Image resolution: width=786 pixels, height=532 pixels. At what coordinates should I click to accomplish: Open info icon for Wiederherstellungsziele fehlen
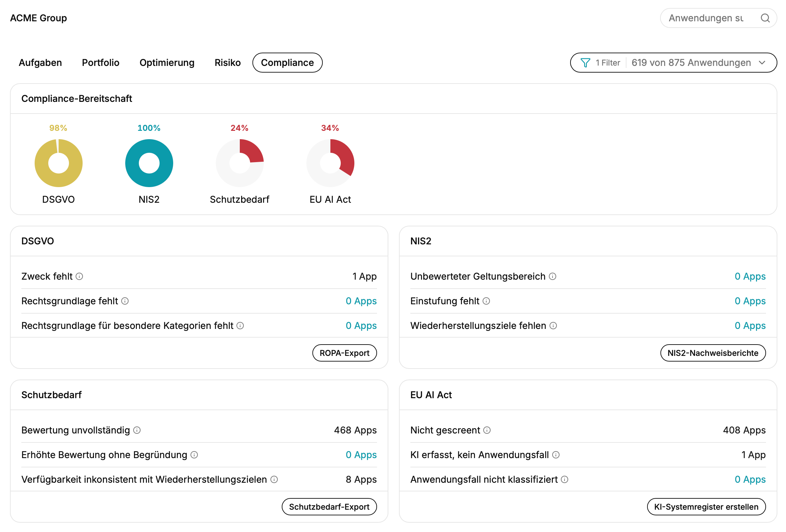pyautogui.click(x=553, y=326)
